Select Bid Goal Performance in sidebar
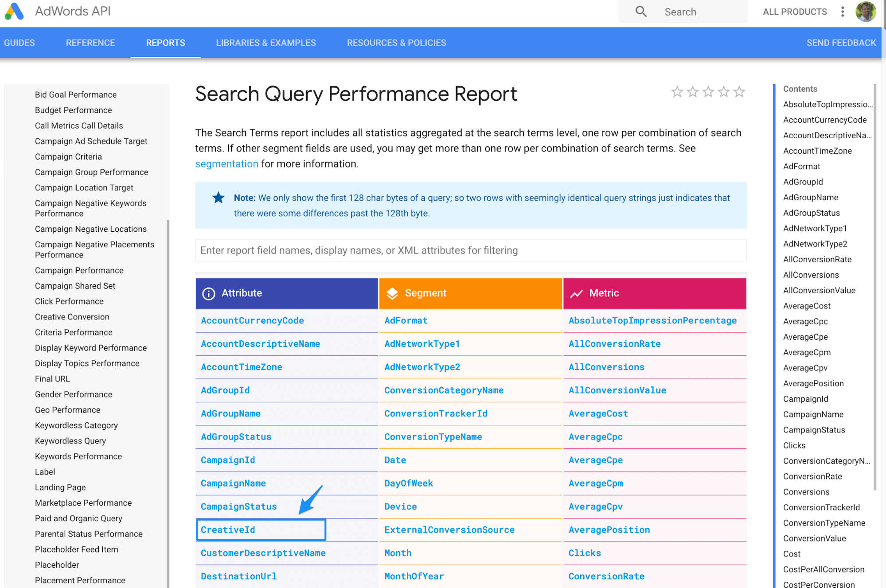This screenshot has width=886, height=588. tap(76, 94)
